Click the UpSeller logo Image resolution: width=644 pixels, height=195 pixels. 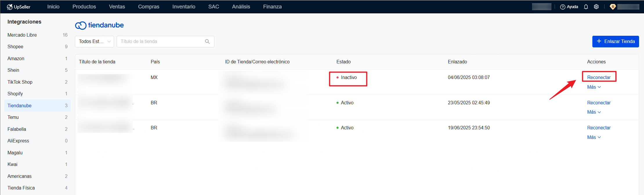(19, 7)
